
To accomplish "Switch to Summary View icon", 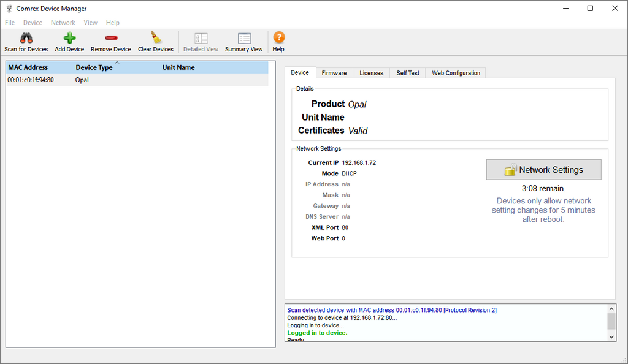I will (x=244, y=38).
